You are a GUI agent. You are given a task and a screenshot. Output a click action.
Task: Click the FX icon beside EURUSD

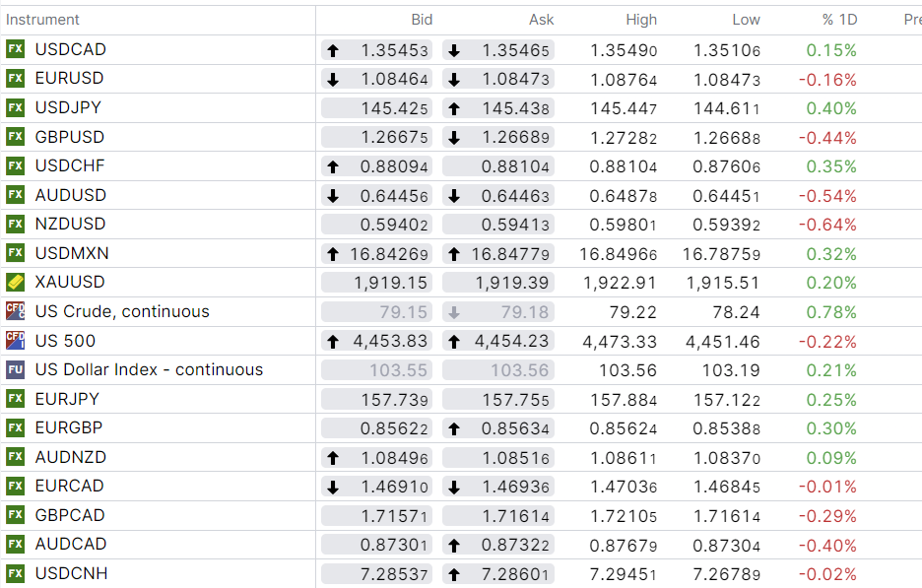(15, 79)
